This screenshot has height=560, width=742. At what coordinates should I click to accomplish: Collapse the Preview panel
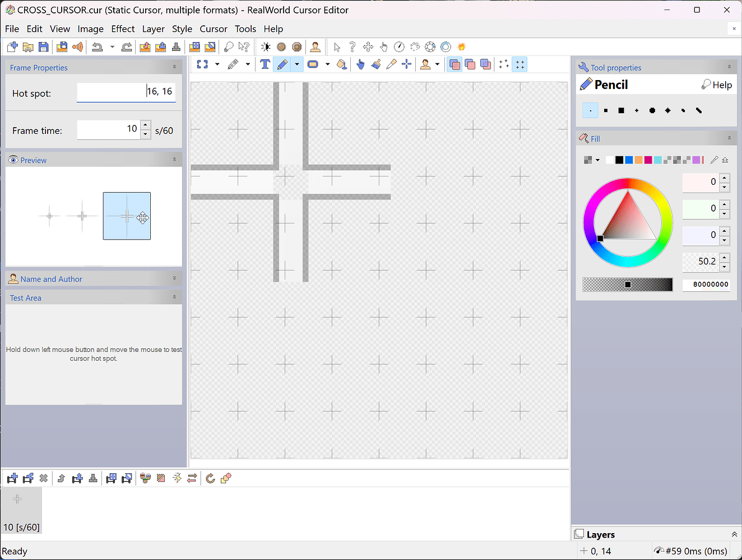(x=174, y=160)
